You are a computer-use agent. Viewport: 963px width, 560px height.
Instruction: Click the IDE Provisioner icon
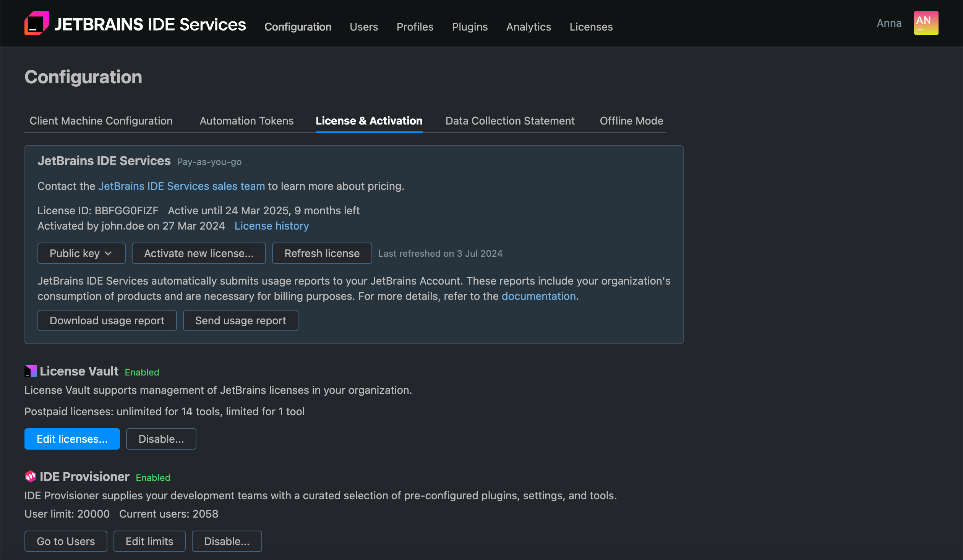coord(30,476)
